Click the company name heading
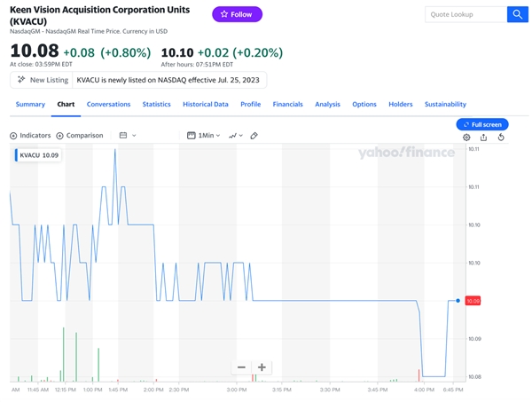The height and width of the screenshot is (402, 532). click(99, 16)
